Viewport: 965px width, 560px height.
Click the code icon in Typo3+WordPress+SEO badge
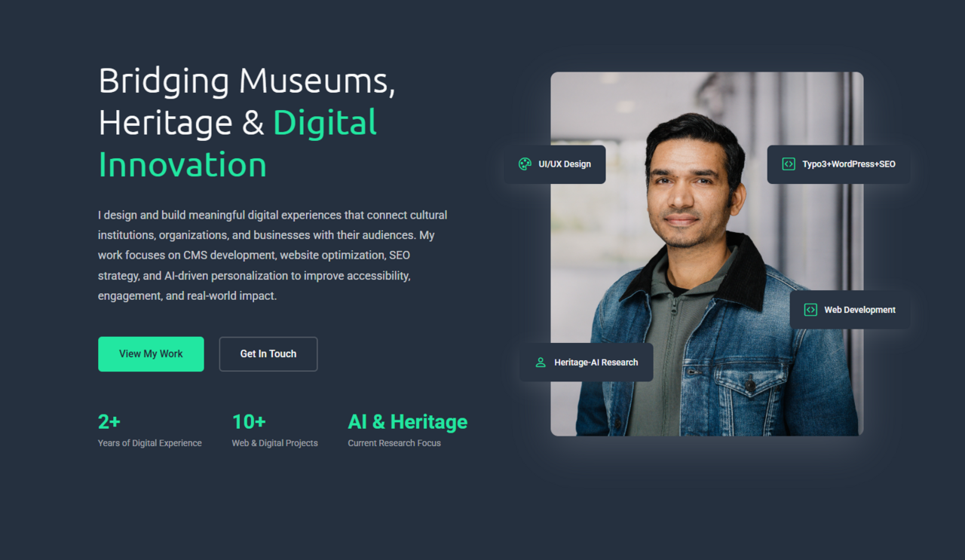[x=788, y=164]
